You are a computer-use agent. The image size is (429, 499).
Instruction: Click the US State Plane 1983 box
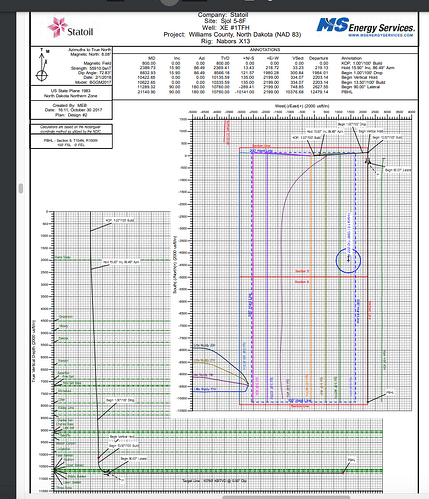[x=71, y=93]
